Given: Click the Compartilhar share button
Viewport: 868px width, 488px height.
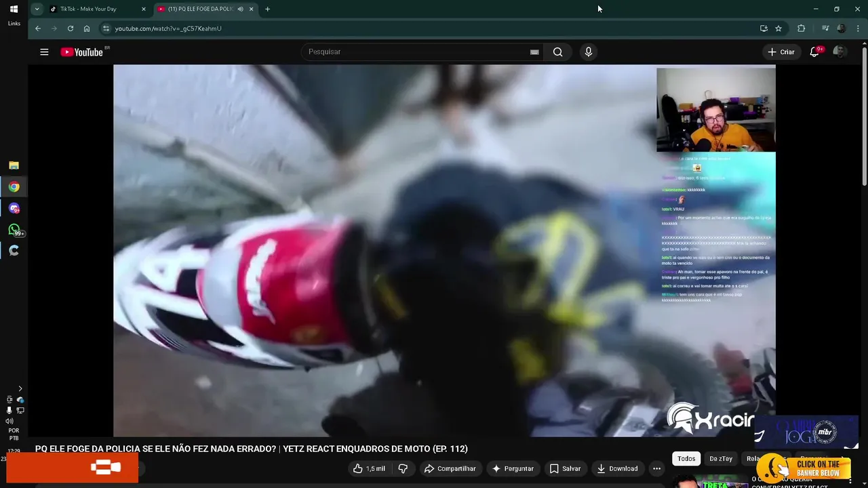Looking at the screenshot, I should (x=450, y=468).
